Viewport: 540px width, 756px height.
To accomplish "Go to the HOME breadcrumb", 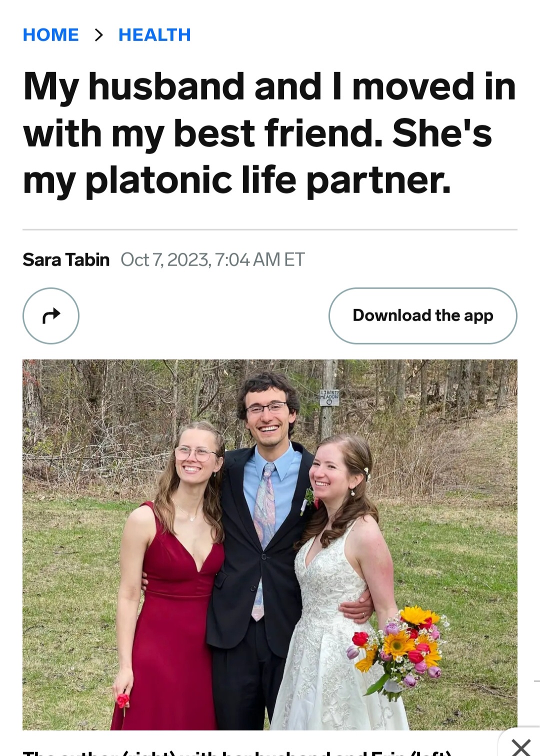I will (x=50, y=35).
